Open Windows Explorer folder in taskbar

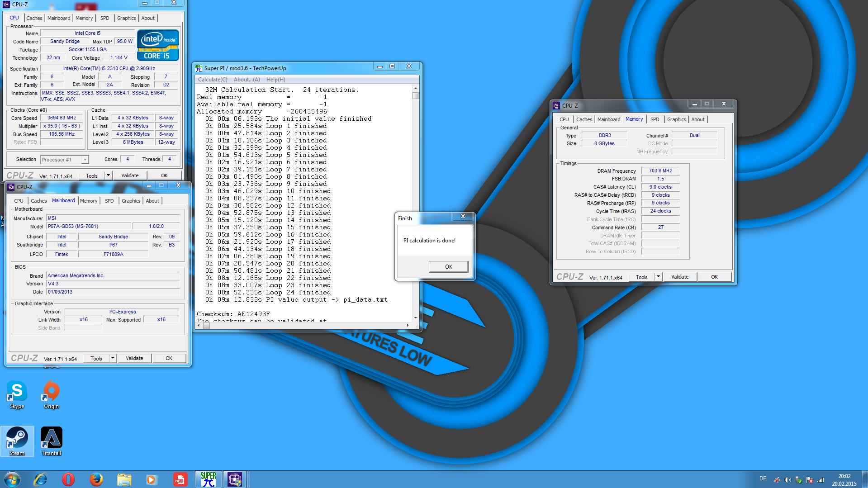pos(124,479)
